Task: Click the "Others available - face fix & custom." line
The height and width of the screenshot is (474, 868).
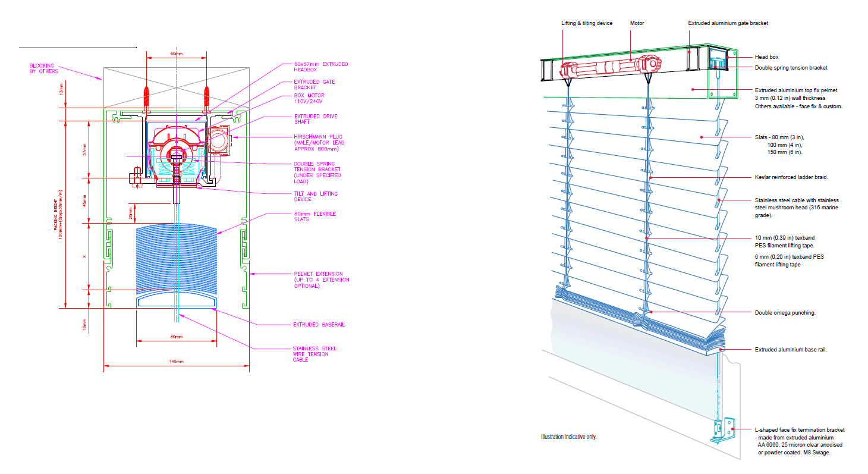Action: tap(799, 106)
